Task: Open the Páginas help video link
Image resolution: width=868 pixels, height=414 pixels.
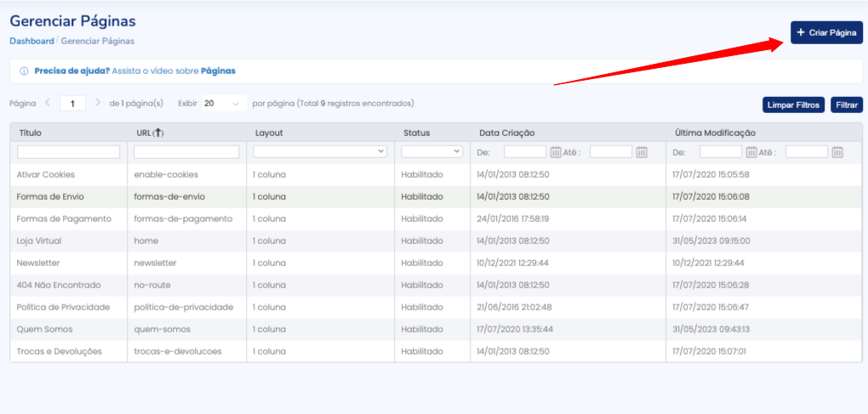Action: pos(218,71)
